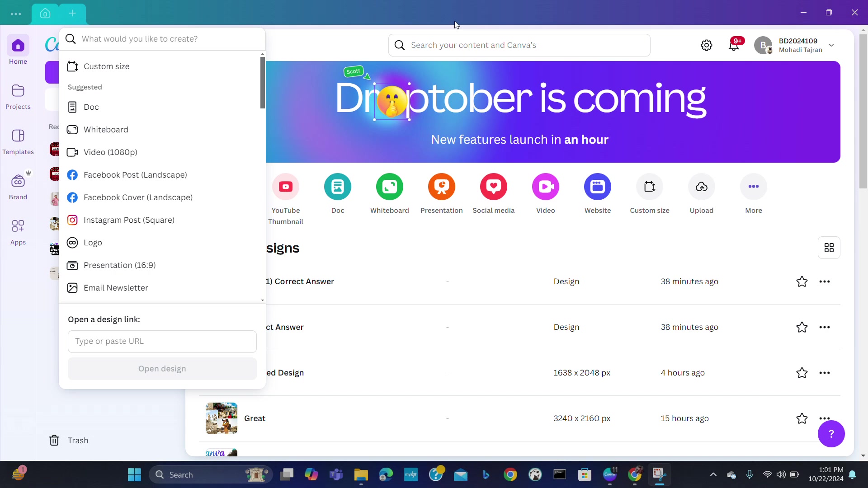Open more options for 'Great' design
The height and width of the screenshot is (488, 868).
click(x=825, y=418)
